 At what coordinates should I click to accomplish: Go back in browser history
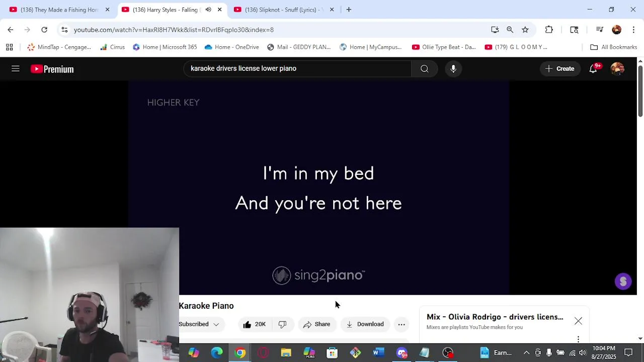click(11, 30)
